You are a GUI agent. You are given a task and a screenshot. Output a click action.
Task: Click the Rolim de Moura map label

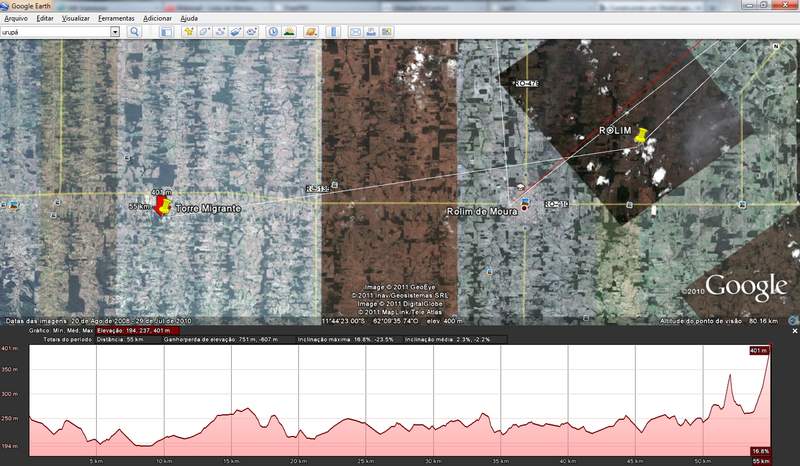[482, 211]
